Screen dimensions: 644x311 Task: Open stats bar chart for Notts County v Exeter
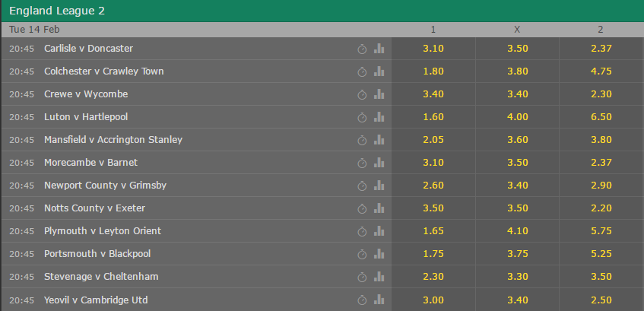pos(379,208)
